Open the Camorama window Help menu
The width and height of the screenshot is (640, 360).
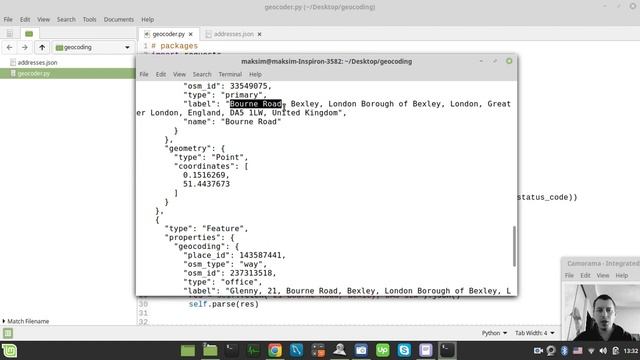(622, 276)
